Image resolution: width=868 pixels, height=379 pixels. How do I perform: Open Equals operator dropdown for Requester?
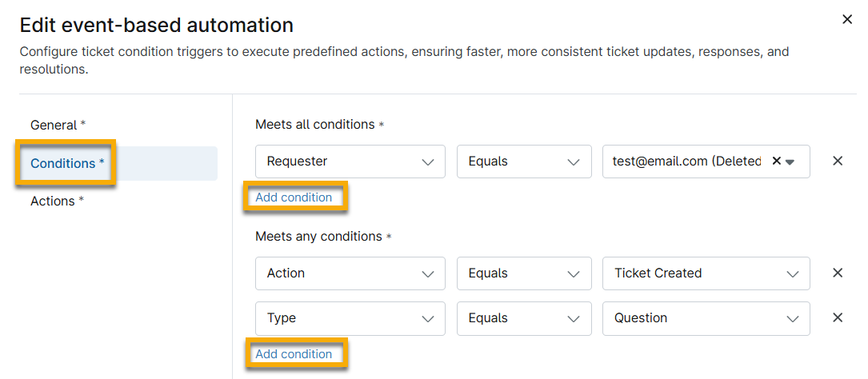tap(523, 161)
